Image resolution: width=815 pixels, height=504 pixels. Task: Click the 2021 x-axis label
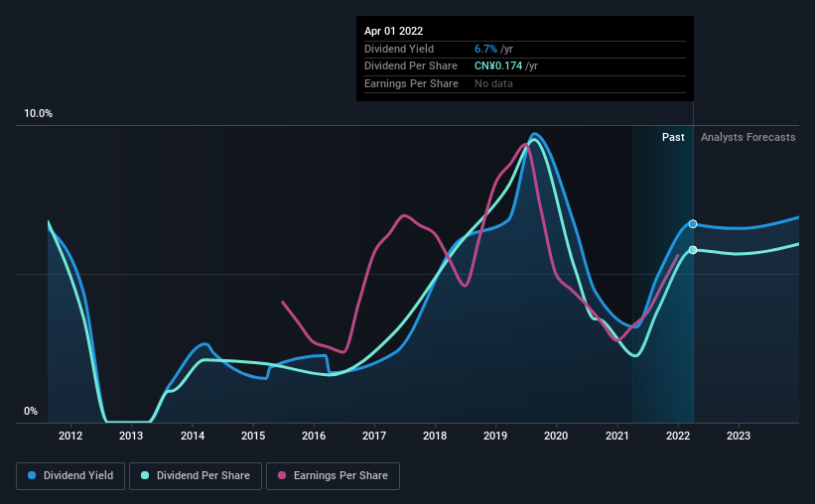[617, 436]
